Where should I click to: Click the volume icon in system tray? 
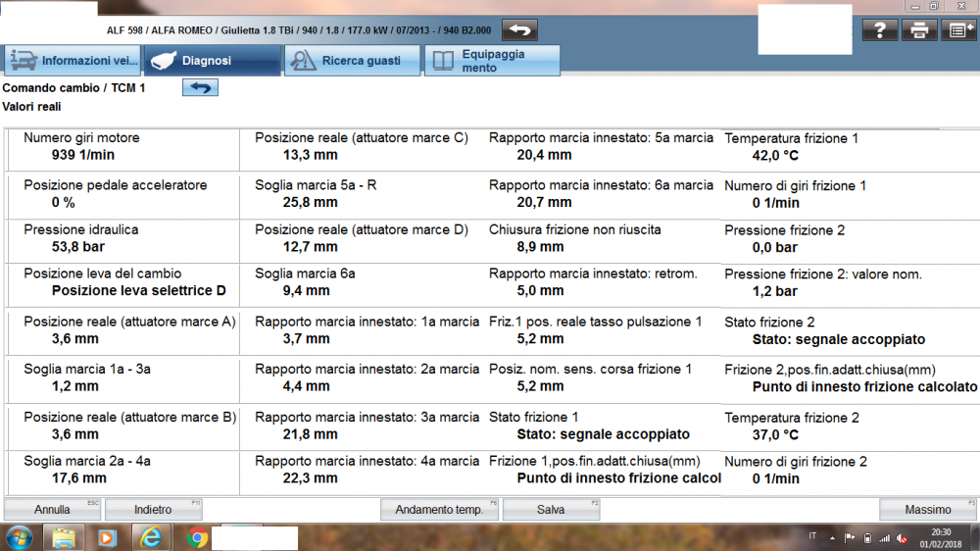(x=902, y=537)
